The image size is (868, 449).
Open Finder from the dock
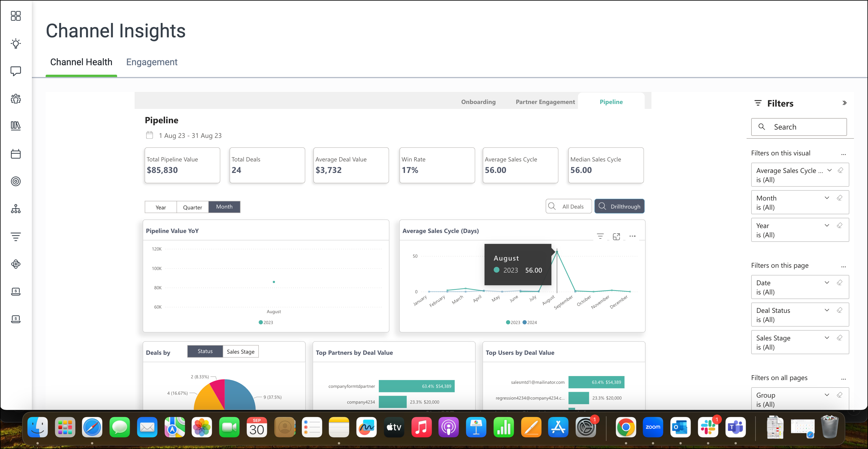37,427
